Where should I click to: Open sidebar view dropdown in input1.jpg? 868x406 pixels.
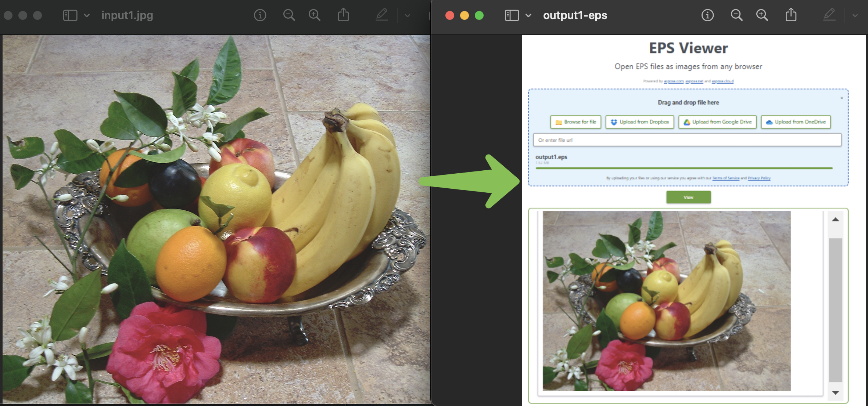(87, 15)
